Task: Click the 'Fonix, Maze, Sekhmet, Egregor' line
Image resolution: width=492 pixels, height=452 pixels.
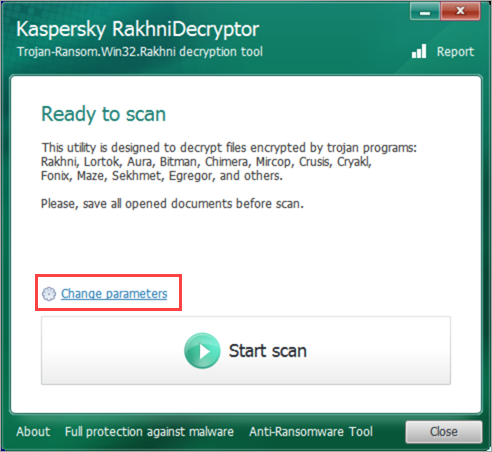Action: click(162, 175)
